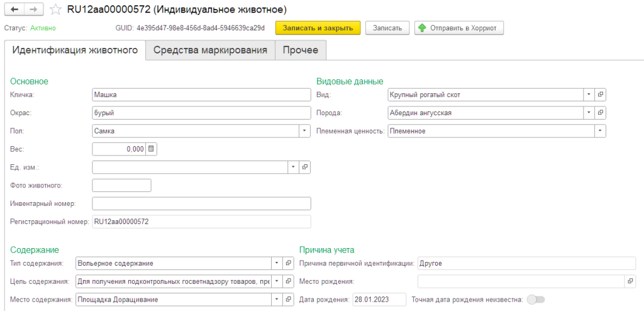Switch to Средства маркирования tab
Image resolution: width=644 pixels, height=311 pixels.
tap(210, 50)
